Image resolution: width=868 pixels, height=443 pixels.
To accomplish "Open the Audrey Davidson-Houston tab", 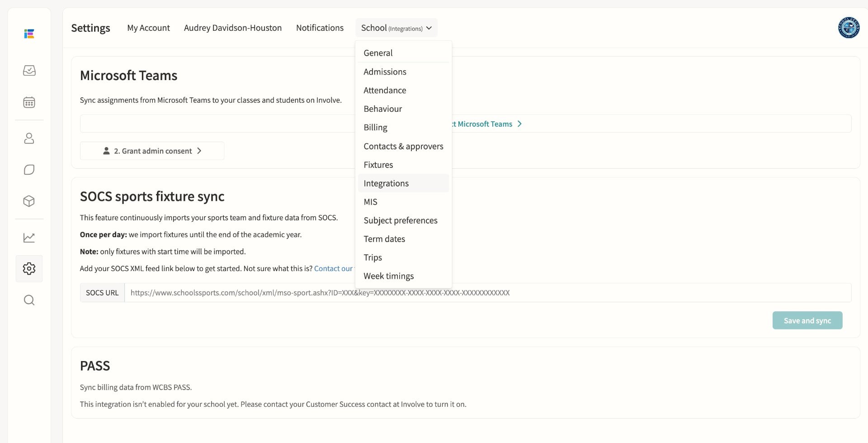I will tap(233, 28).
